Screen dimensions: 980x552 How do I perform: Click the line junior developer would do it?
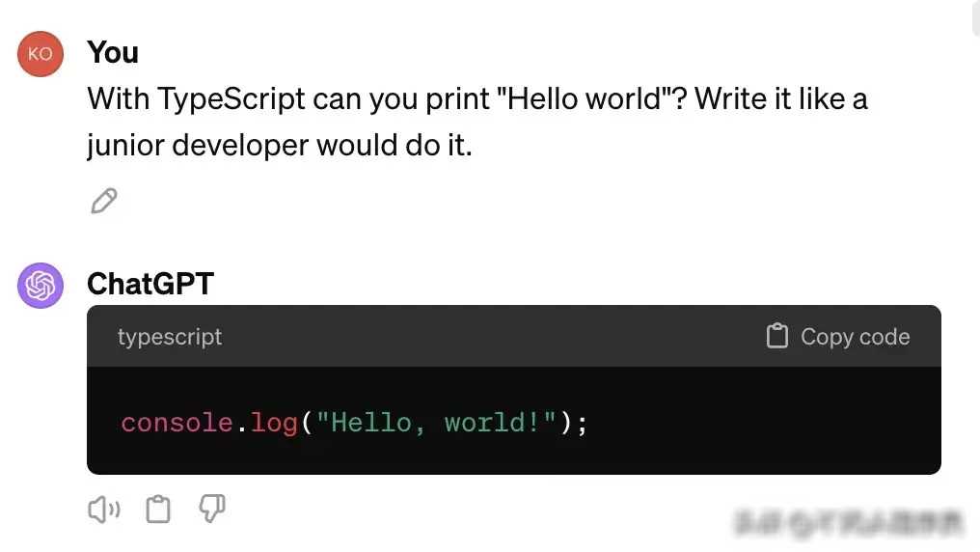click(x=280, y=145)
